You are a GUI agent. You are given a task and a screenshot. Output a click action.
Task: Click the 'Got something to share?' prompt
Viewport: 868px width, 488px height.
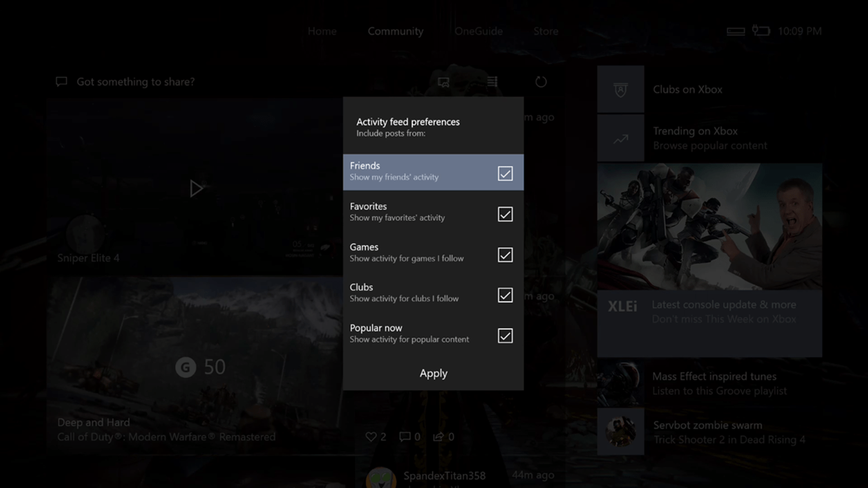135,81
